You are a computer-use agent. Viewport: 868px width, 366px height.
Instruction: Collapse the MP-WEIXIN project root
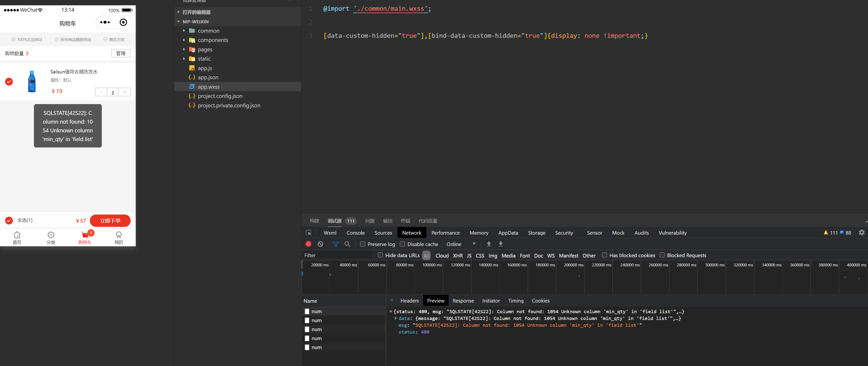179,22
